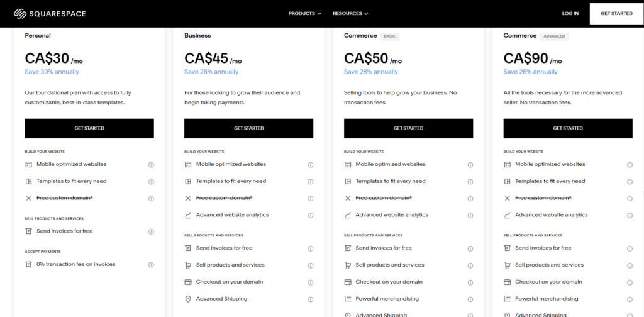Open the Products dropdown menu
Image resolution: width=644 pixels, height=317 pixels.
[x=304, y=13]
